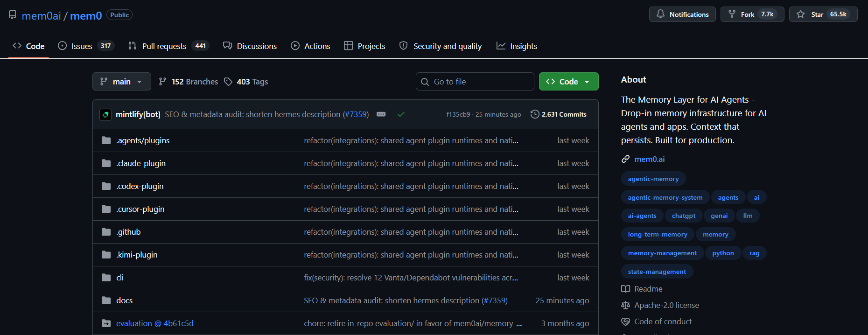
Task: Select the chatgpt topic tag
Action: point(684,216)
